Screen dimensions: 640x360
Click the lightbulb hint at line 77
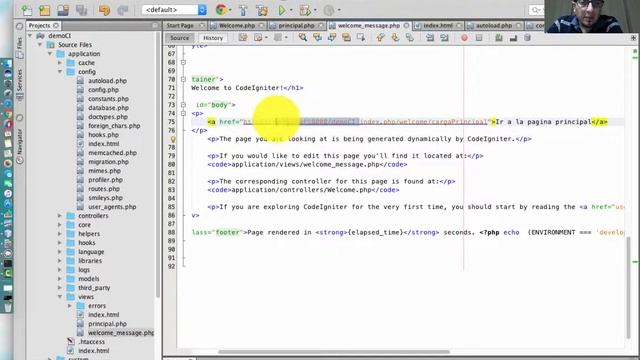point(173,139)
